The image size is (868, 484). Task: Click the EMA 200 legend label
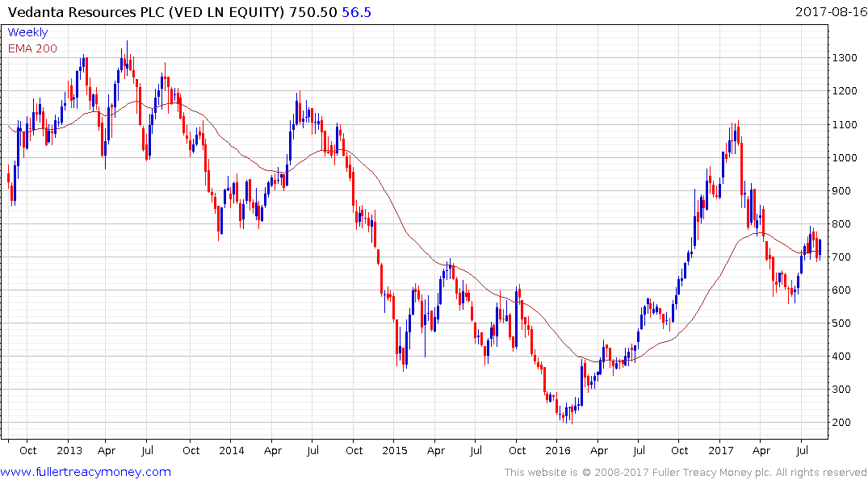pos(32,48)
